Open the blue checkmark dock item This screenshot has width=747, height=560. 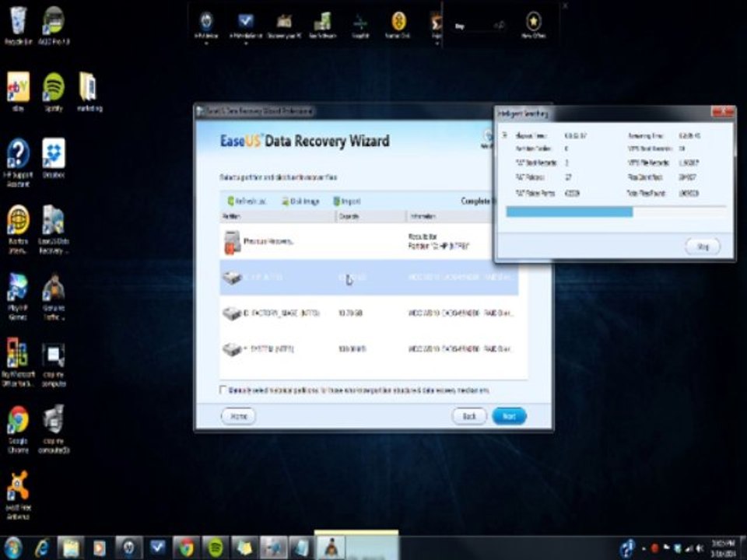click(x=245, y=25)
